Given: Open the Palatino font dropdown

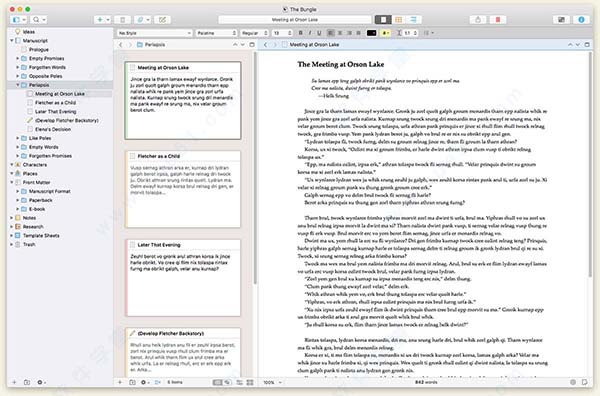Looking at the screenshot, I should [216, 33].
